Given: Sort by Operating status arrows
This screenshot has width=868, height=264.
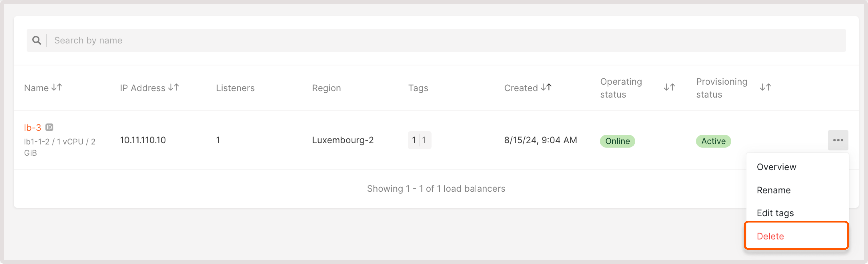Looking at the screenshot, I should point(669,87).
